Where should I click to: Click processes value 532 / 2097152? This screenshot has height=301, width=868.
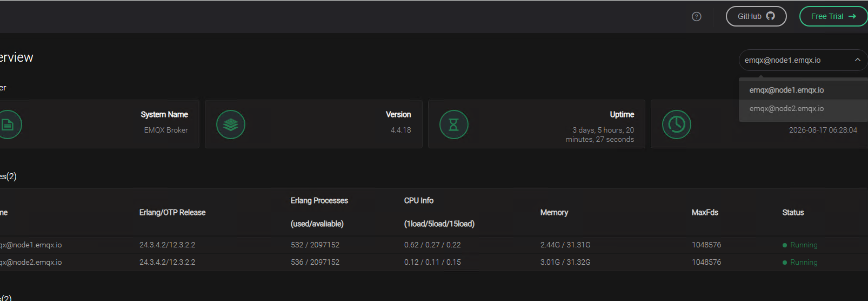click(x=315, y=245)
